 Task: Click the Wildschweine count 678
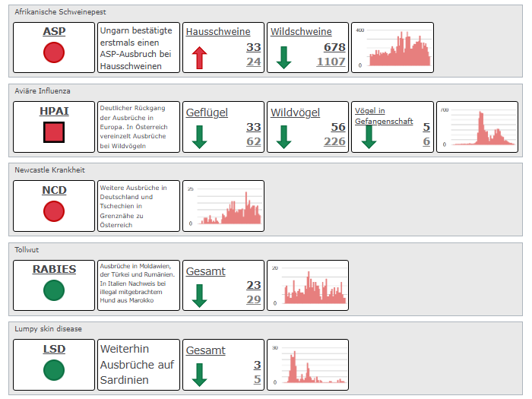point(334,47)
